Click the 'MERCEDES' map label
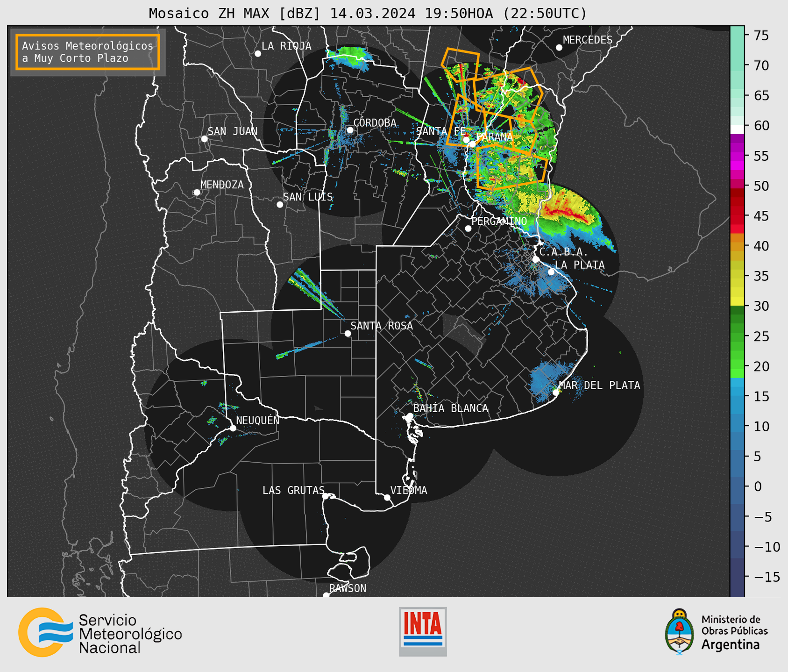 588,40
